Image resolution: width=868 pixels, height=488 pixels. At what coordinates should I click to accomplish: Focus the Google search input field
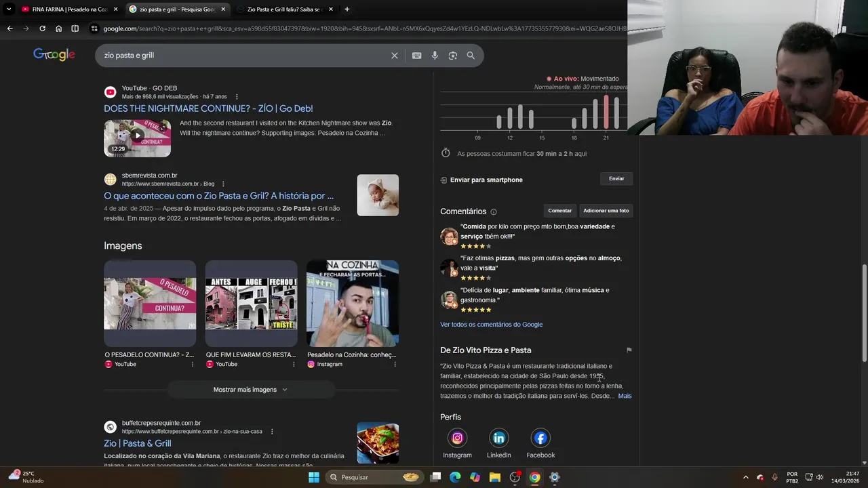point(244,56)
